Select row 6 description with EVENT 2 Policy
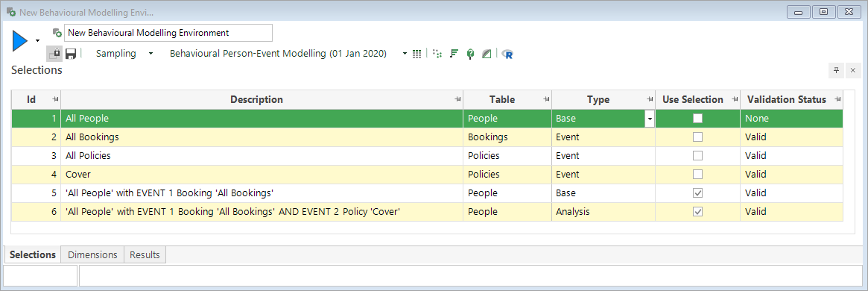 (262, 212)
